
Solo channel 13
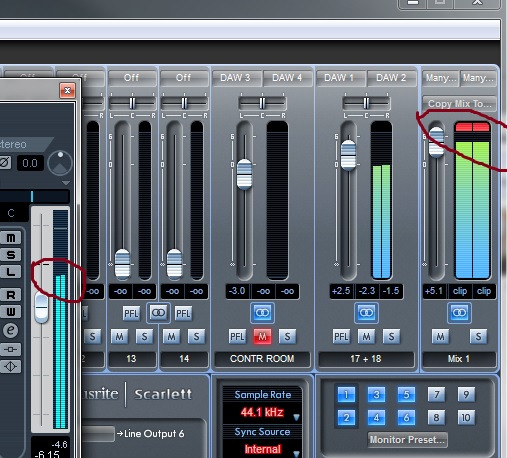144,337
